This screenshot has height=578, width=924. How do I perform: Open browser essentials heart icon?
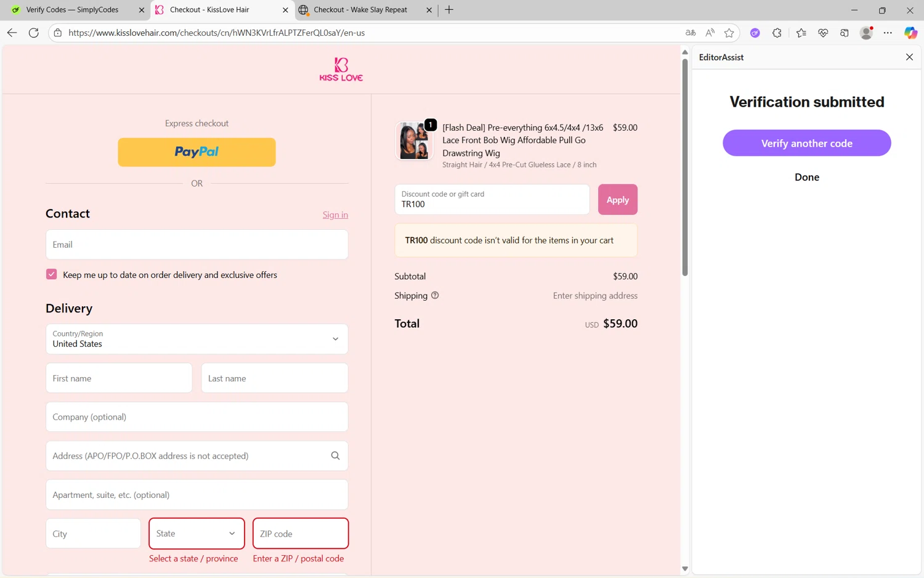823,33
